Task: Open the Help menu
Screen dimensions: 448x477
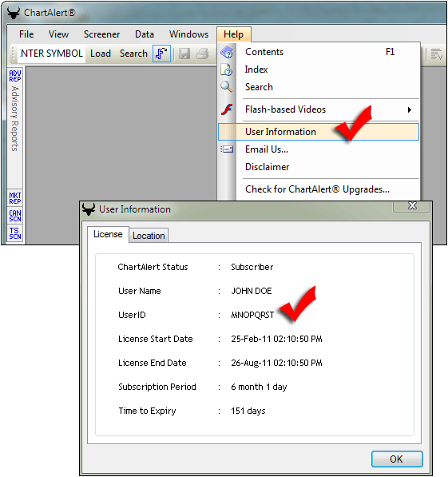Action: pyautogui.click(x=233, y=34)
